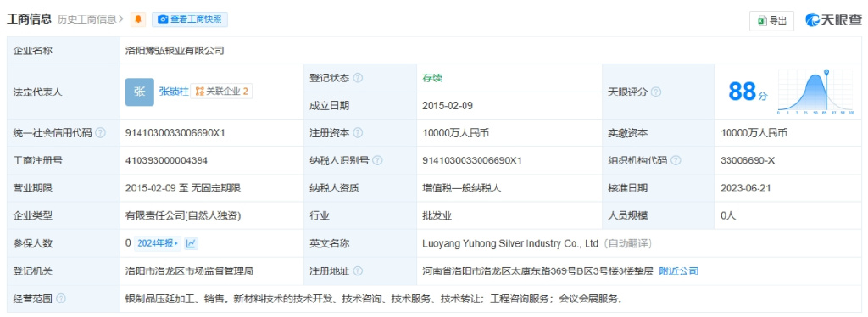Select company type 有限责任公司(自然人独资)
This screenshot has width=868, height=317.
(183, 216)
